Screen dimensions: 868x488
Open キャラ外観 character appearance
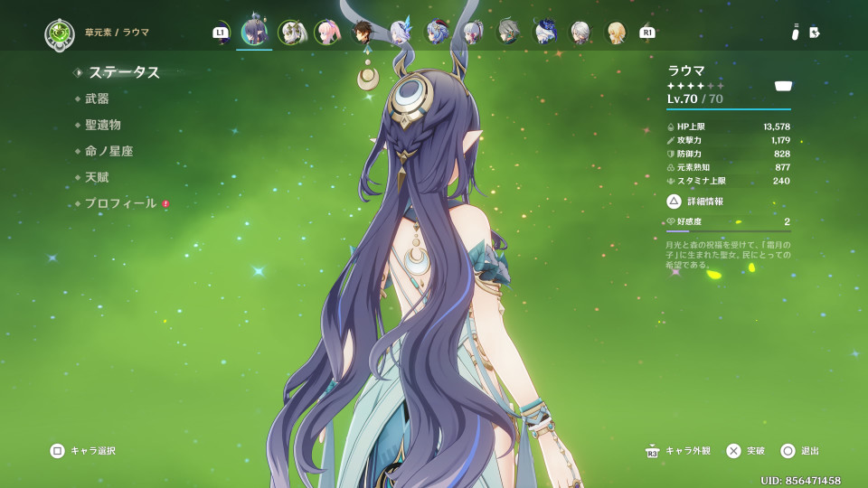click(x=688, y=451)
